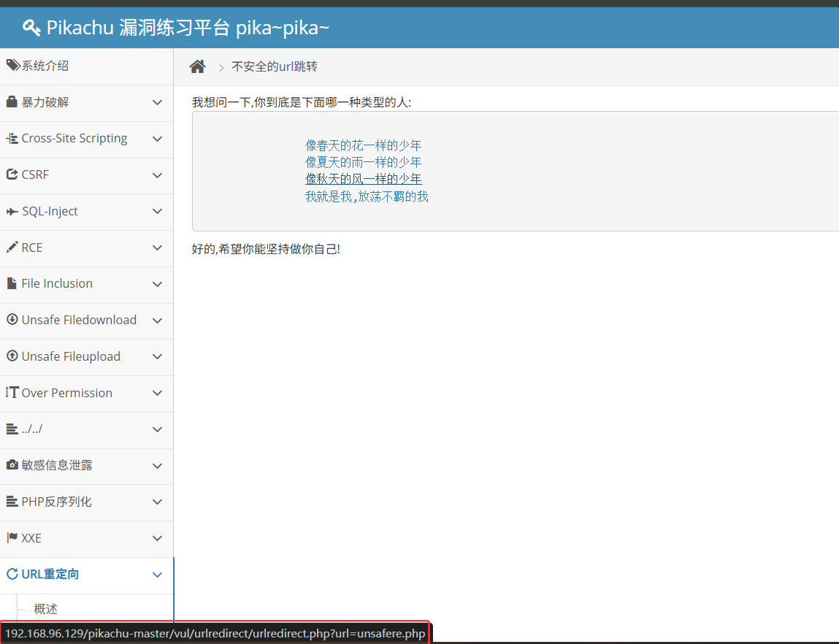Screen dimensions: 839x644
Task: Select the XXE menu label
Action: click(x=31, y=538)
